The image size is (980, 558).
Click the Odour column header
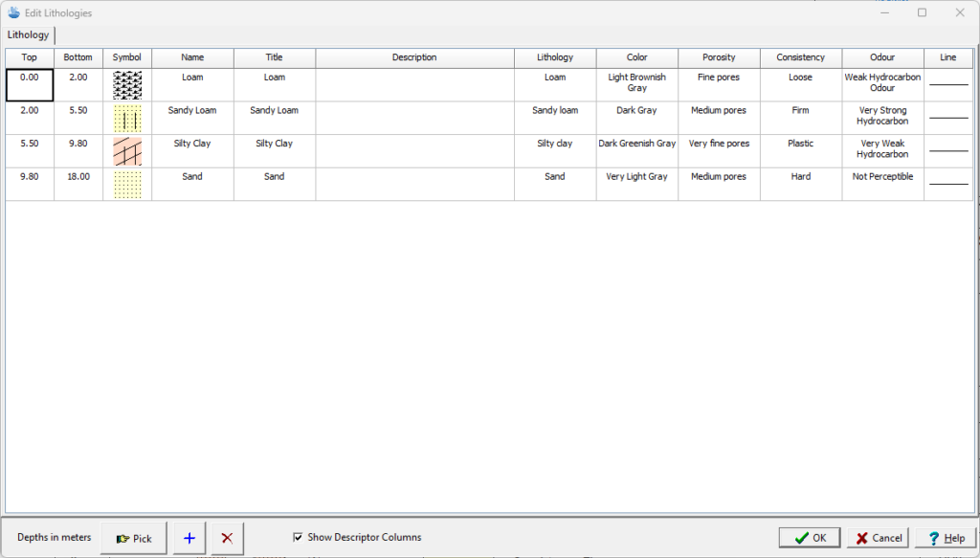(x=882, y=57)
